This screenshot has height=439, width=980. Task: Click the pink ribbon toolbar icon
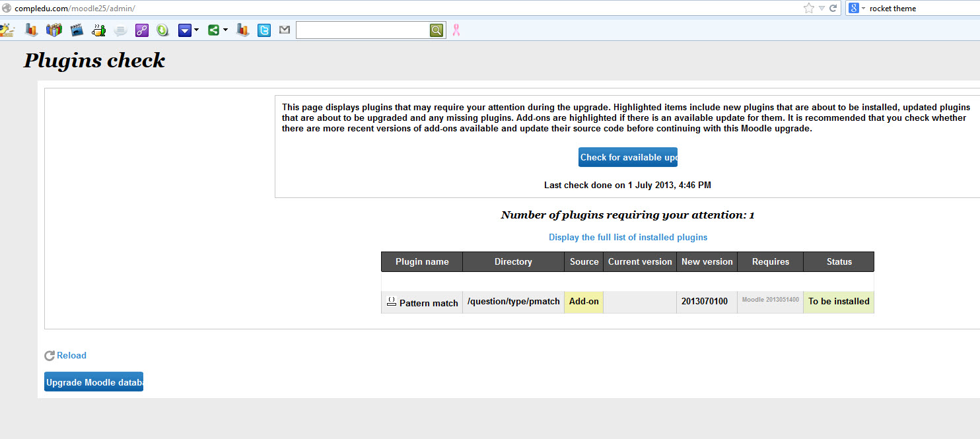[456, 30]
